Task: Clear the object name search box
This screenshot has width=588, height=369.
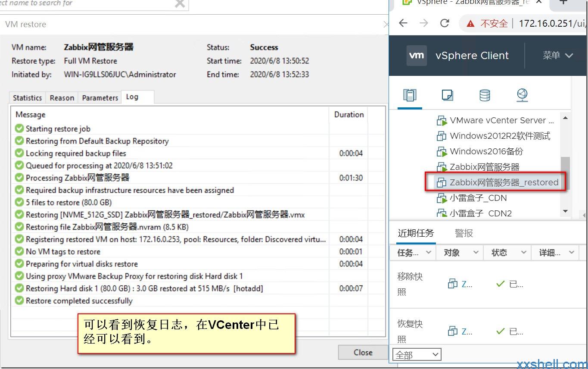Action: pyautogui.click(x=180, y=3)
